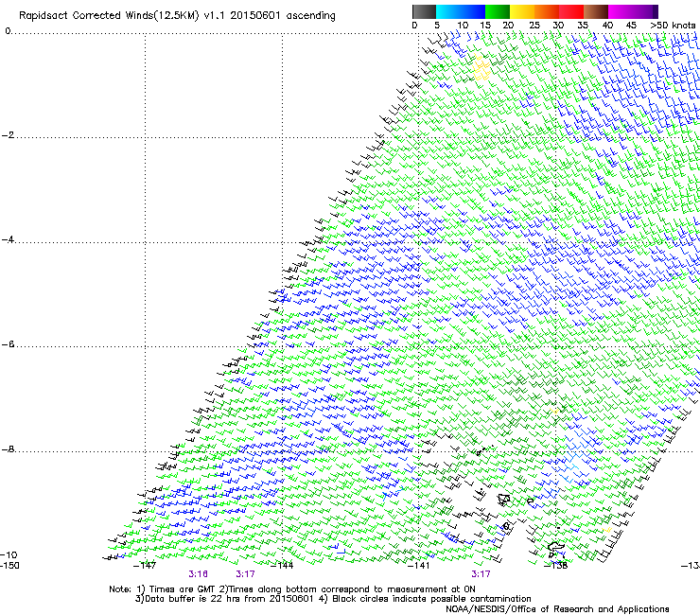Click the '3:17' time label below the -141 longitude label

click(481, 574)
